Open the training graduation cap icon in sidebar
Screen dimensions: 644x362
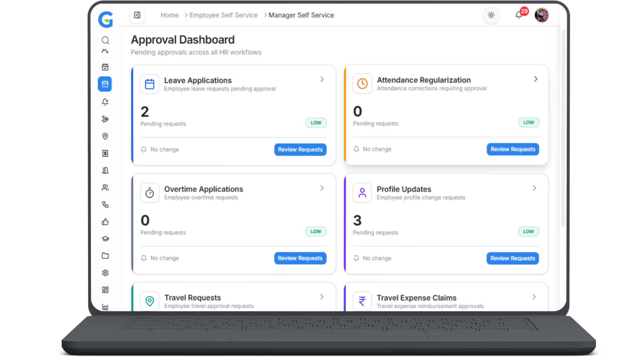click(x=105, y=239)
